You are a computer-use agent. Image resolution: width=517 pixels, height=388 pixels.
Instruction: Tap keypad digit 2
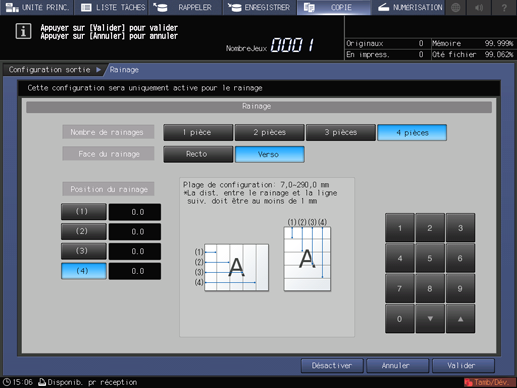(430, 228)
